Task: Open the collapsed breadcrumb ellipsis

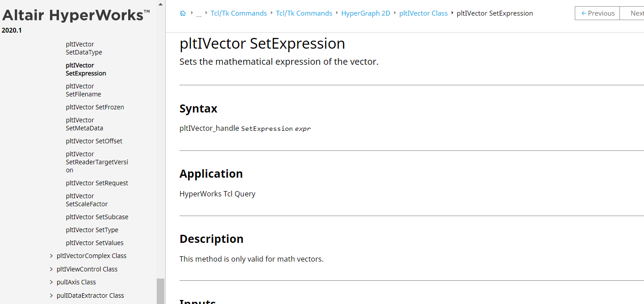Action: [199, 14]
